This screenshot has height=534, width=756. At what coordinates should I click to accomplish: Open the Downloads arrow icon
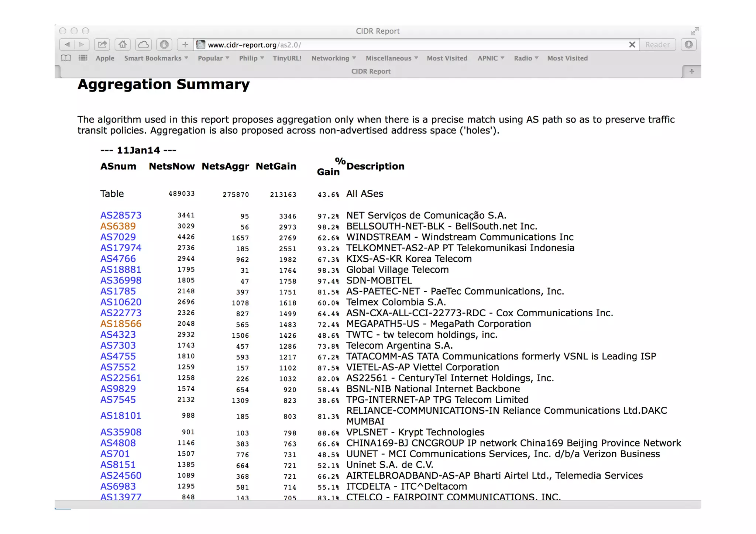coord(688,45)
